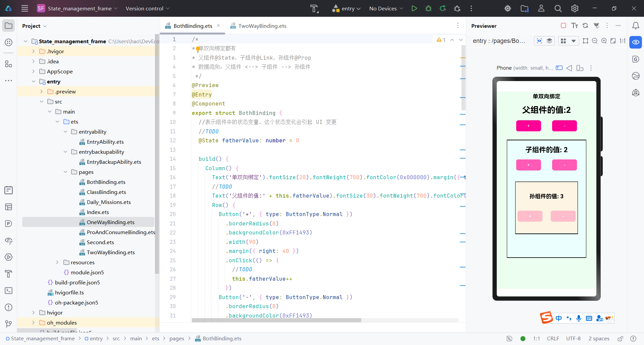Start debugging with the bug icon
644x345 pixels.
point(428,8)
